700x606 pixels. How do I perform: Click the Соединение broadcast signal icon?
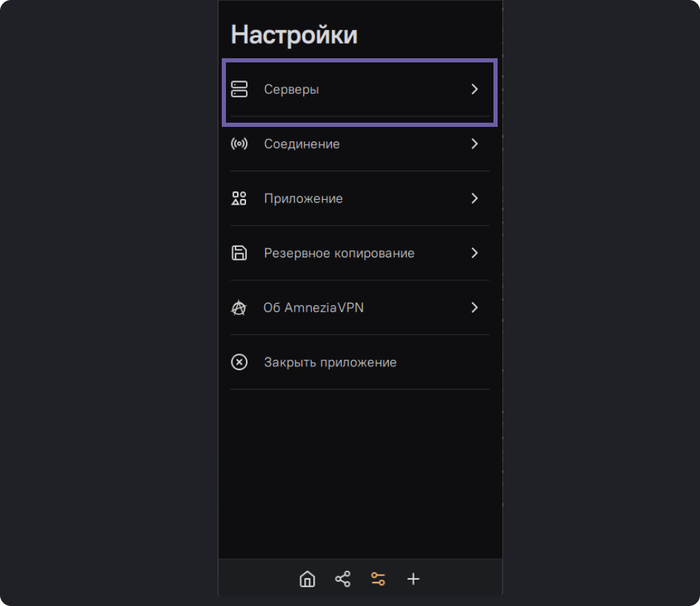tap(239, 144)
